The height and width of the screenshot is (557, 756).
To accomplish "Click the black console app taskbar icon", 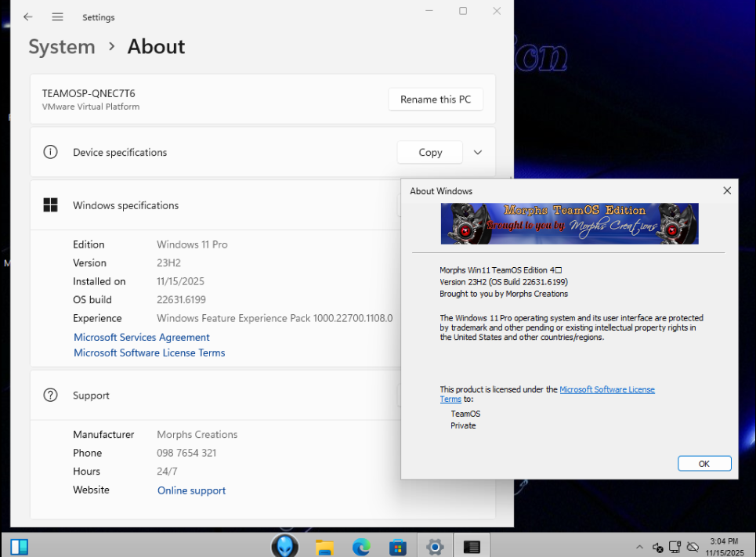I will pos(472,547).
